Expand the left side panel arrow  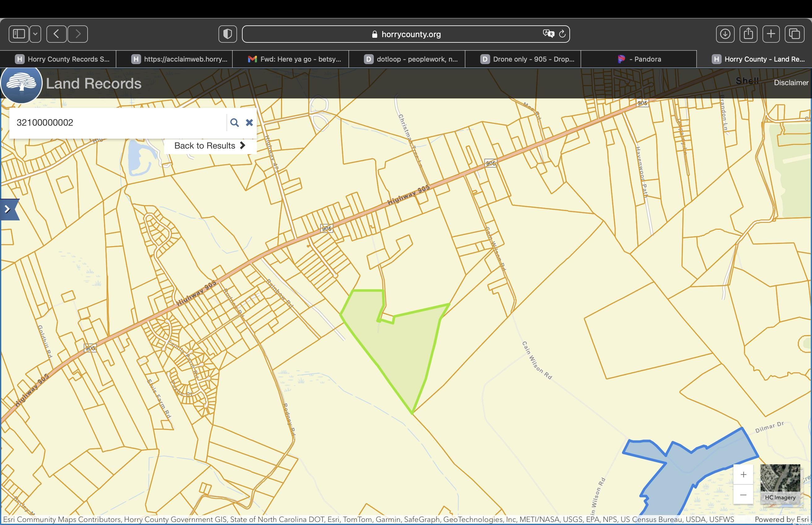(8, 209)
